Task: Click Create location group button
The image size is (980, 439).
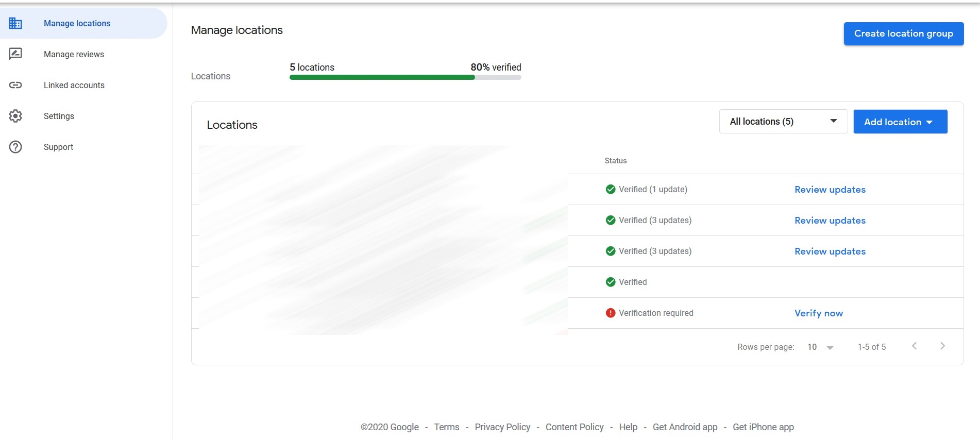Action: [904, 33]
